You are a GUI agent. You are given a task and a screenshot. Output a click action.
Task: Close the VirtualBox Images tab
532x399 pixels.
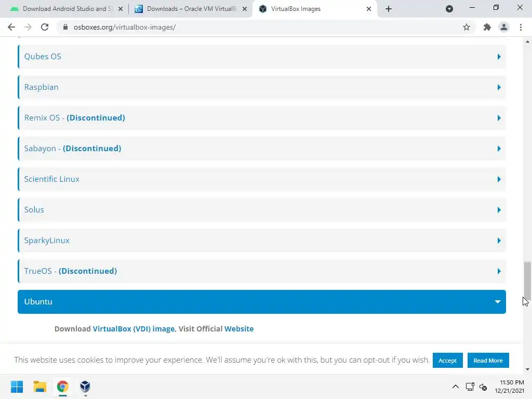pyautogui.click(x=369, y=9)
